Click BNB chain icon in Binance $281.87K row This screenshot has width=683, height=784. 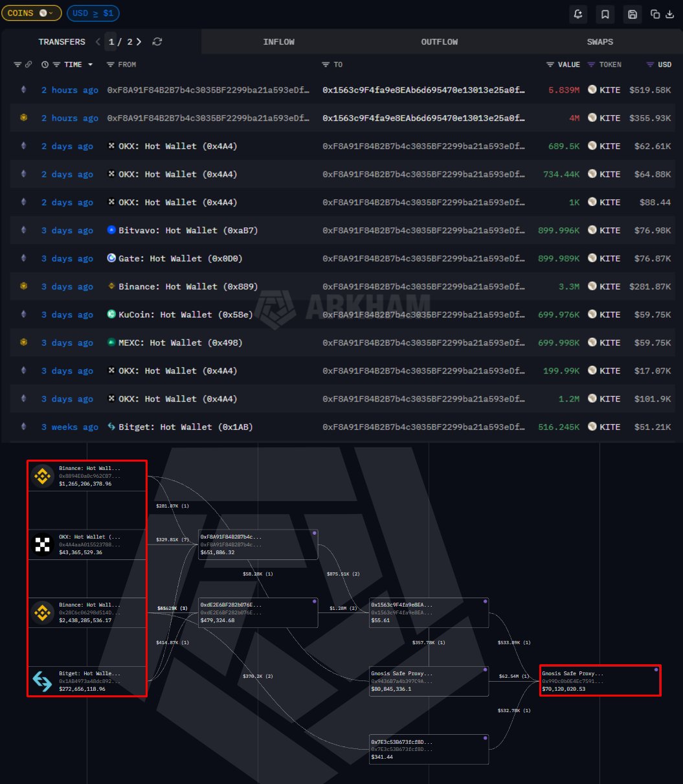click(x=24, y=286)
